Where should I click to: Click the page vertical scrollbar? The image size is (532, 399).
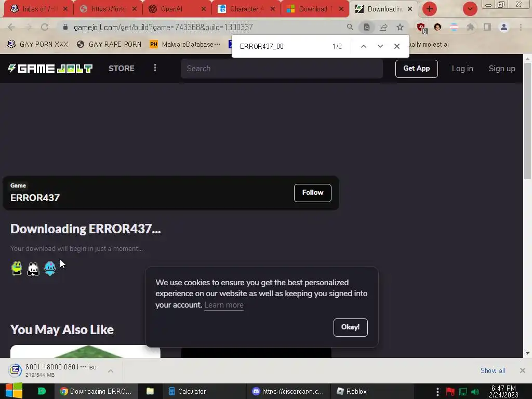point(527,121)
